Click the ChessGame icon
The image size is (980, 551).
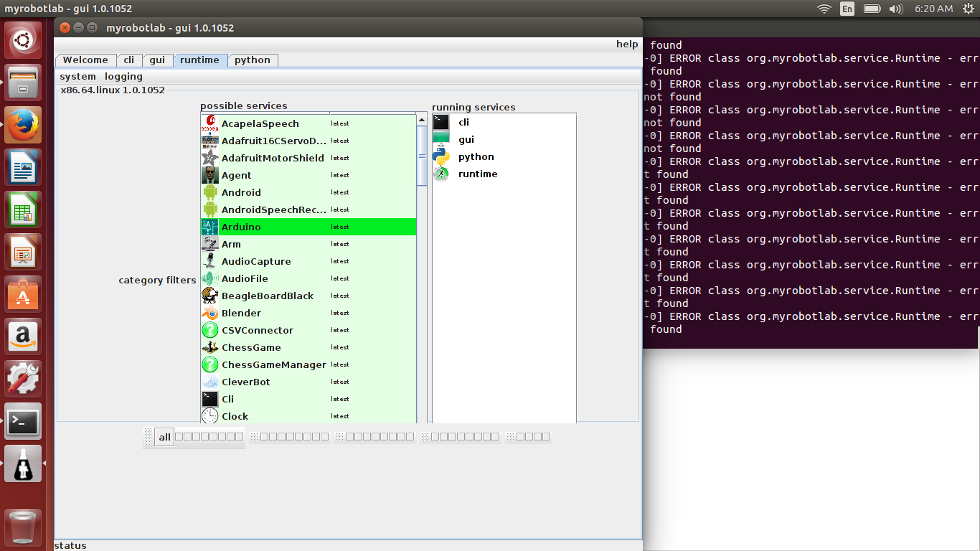[x=209, y=347]
